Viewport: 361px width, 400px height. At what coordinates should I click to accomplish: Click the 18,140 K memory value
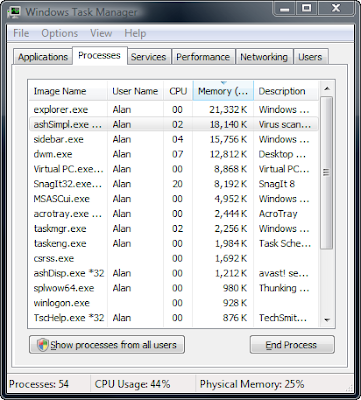click(x=228, y=124)
